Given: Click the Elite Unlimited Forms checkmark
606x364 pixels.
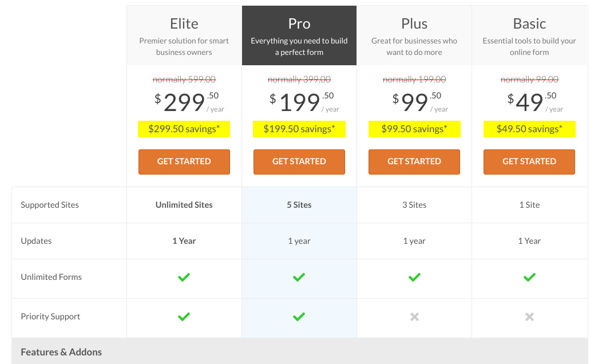Looking at the screenshot, I should tap(184, 277).
